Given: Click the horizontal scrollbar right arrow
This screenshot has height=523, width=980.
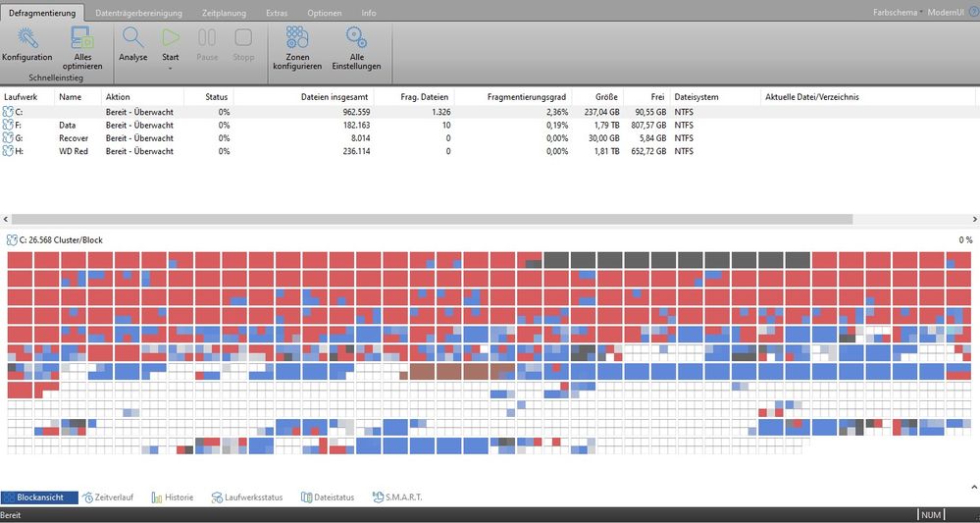Looking at the screenshot, I should (974, 220).
